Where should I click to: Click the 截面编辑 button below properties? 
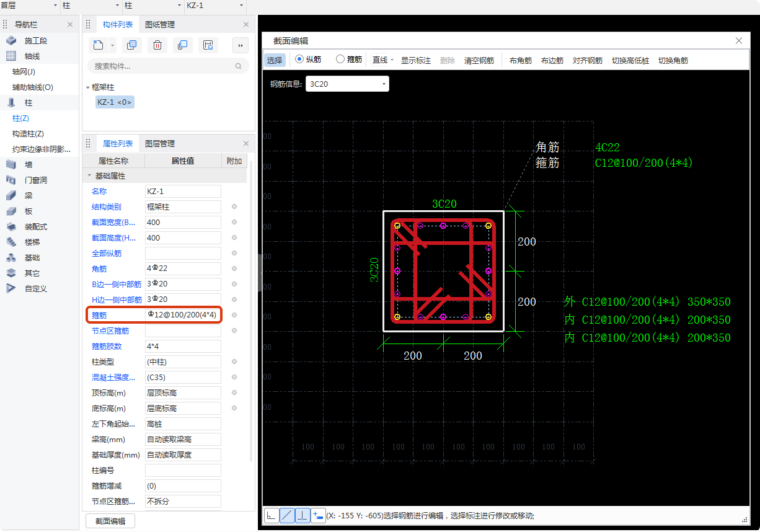coord(110,521)
